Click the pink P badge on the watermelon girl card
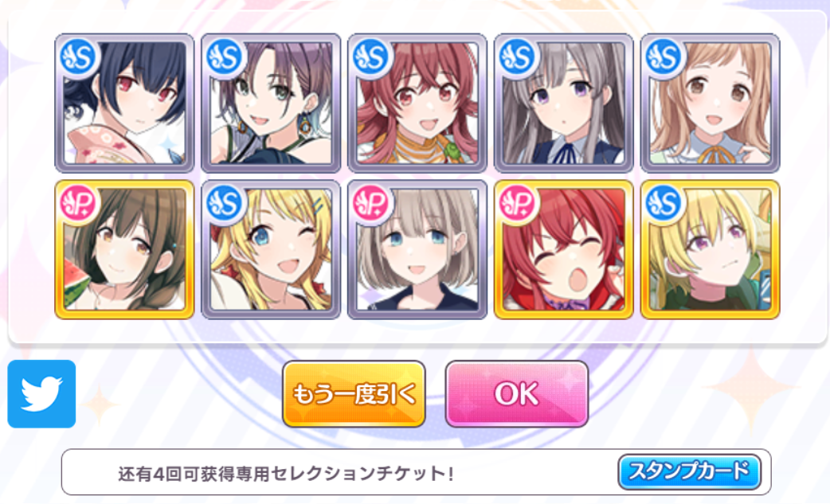The width and height of the screenshot is (830, 504). 79,204
